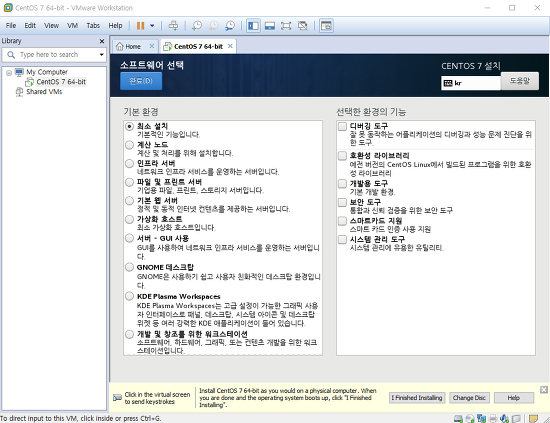Select Shared VMs in the Library tree

[44, 92]
